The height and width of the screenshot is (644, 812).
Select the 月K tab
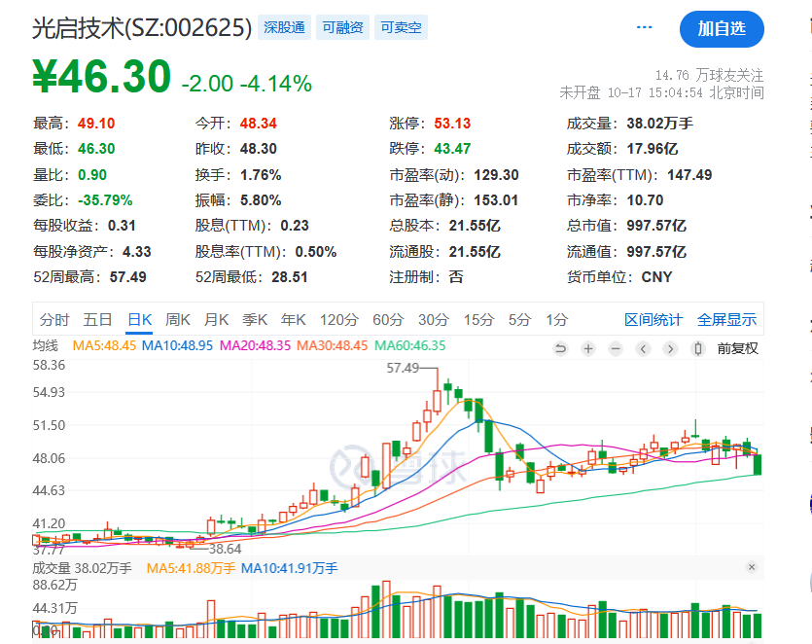tap(216, 320)
